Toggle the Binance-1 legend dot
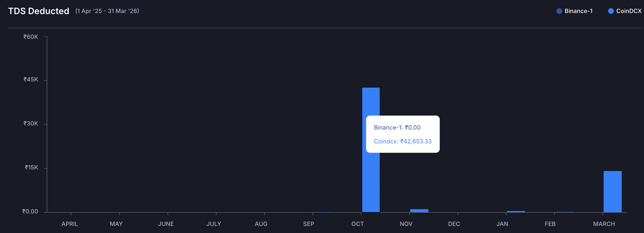 point(559,11)
